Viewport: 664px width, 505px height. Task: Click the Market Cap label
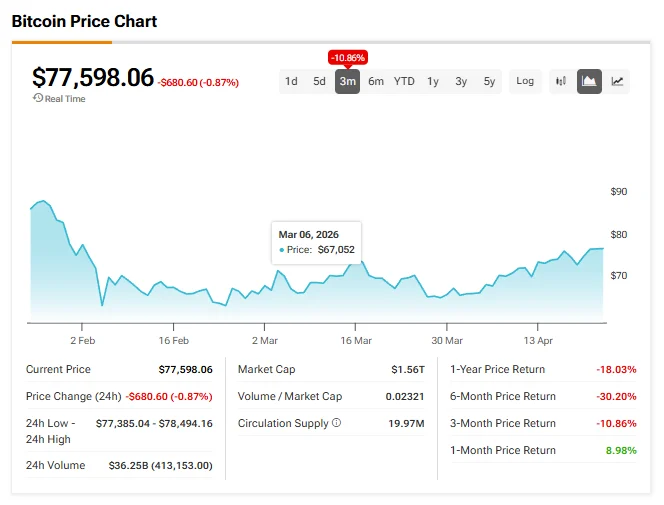pos(266,370)
